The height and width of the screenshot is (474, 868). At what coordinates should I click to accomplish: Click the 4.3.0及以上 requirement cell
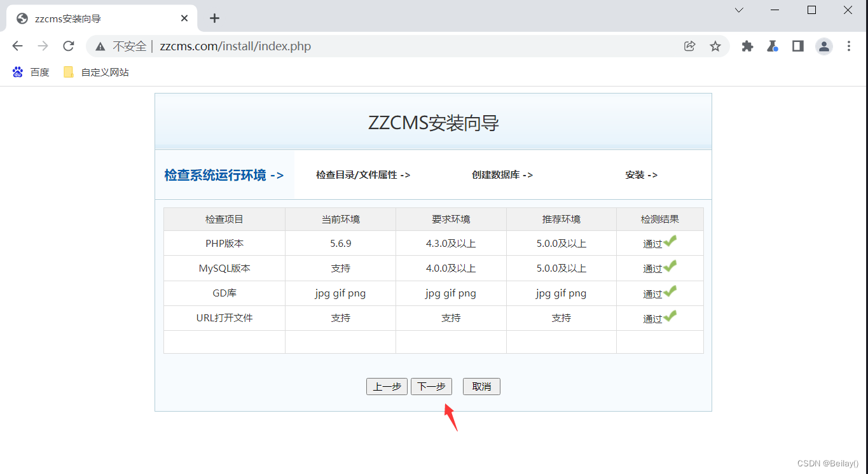coord(451,244)
